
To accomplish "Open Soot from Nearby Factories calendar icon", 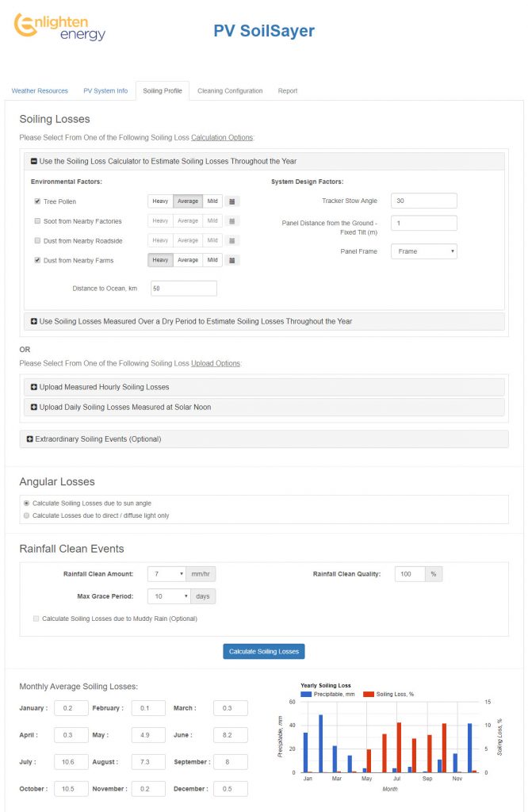I will (232, 221).
